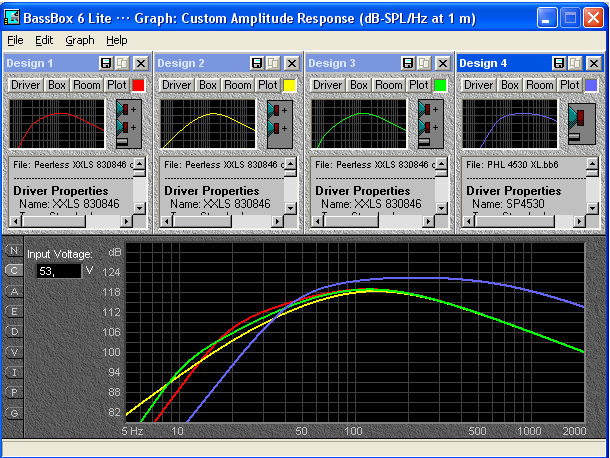The image size is (610, 458).
Task: Click the Box button in Design 4
Action: (510, 85)
